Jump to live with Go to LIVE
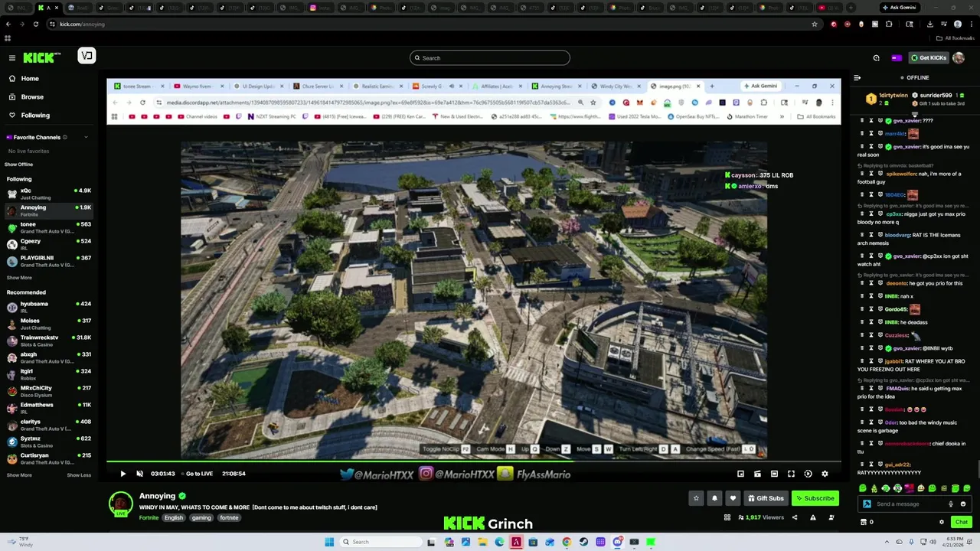Image resolution: width=980 pixels, height=551 pixels. click(x=197, y=474)
